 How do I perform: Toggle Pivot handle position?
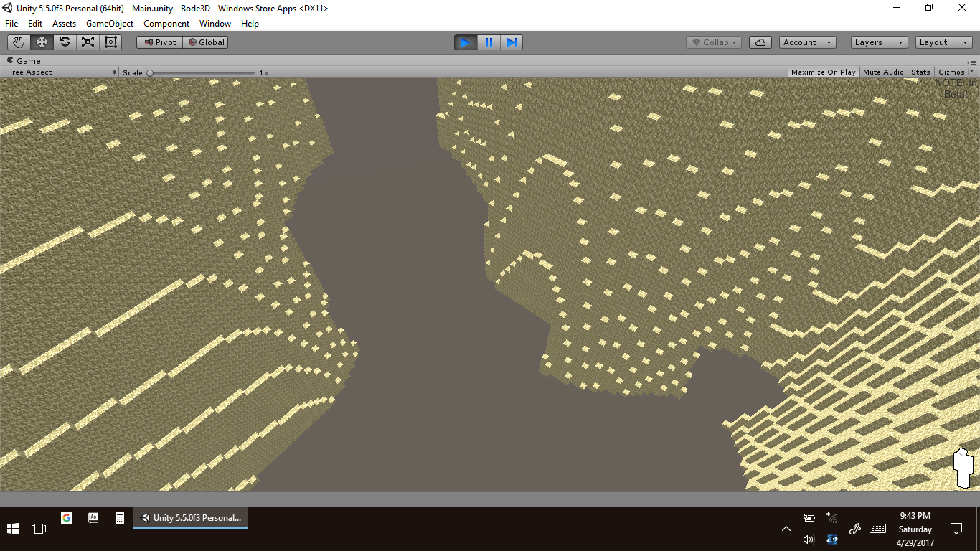(x=160, y=42)
